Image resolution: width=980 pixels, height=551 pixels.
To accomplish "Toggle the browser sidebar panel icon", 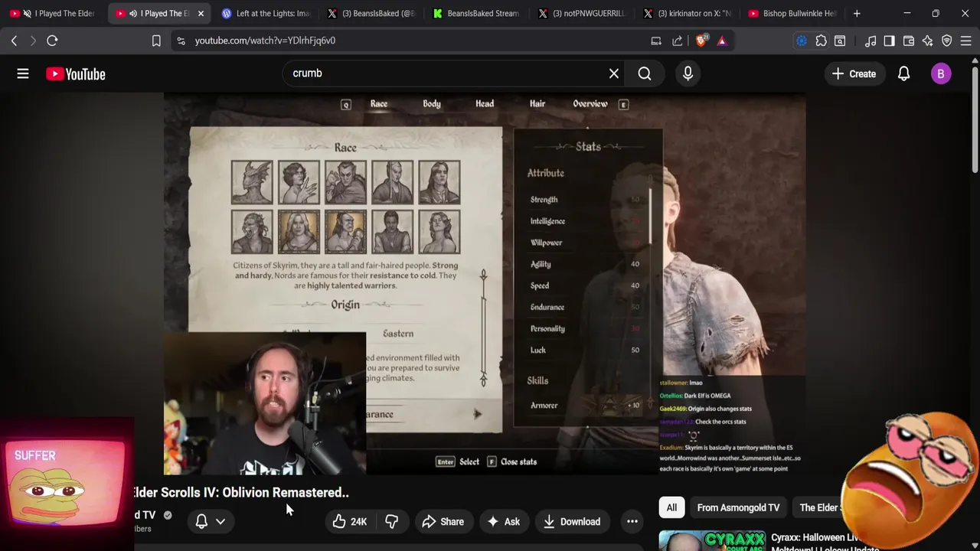I will 889,41.
